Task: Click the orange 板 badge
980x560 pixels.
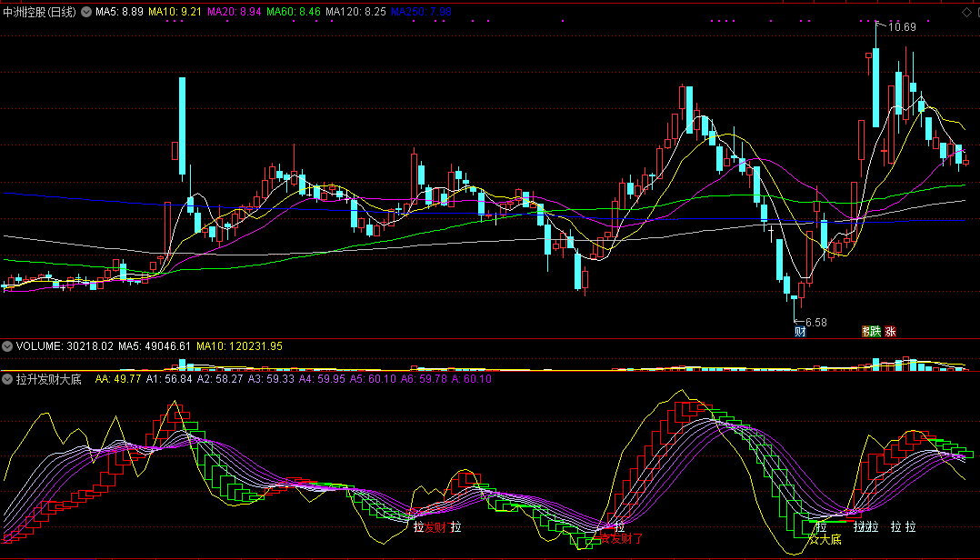Action: 866,332
